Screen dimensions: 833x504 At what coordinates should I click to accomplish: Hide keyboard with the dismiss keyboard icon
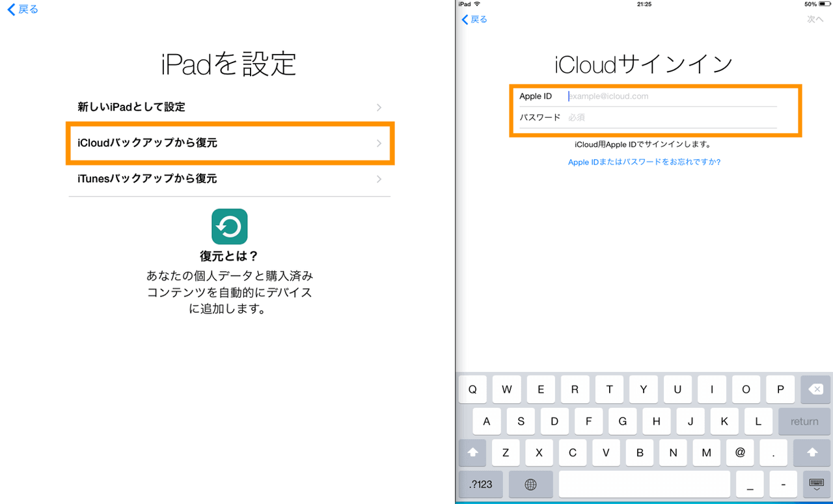(816, 484)
